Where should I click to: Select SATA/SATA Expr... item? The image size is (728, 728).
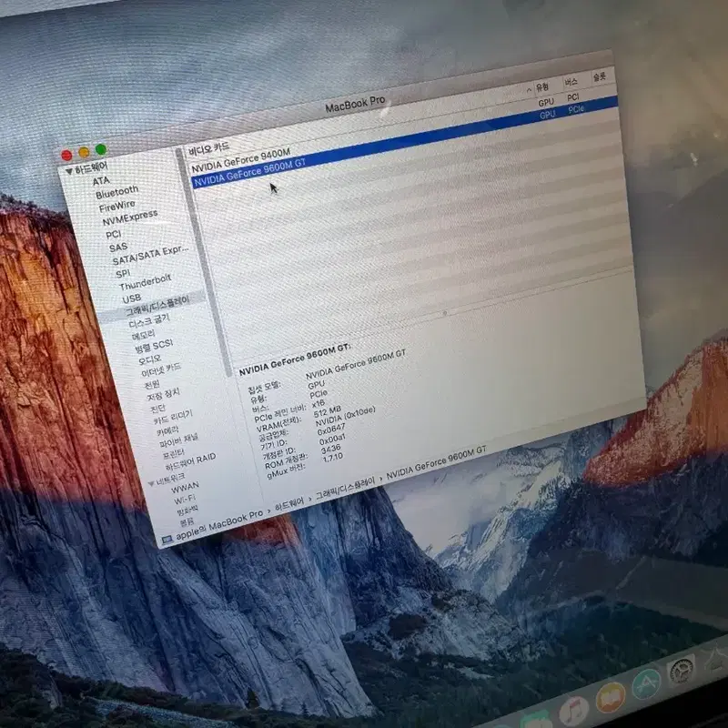[x=150, y=256]
